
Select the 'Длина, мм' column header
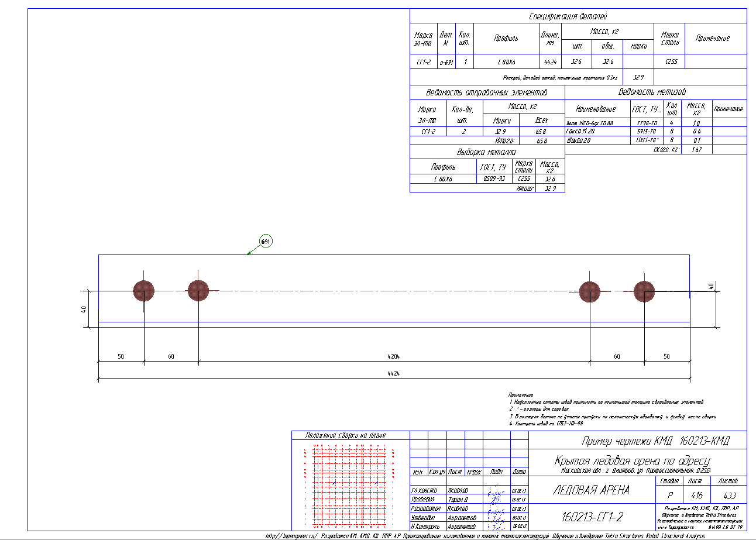pyautogui.click(x=549, y=38)
